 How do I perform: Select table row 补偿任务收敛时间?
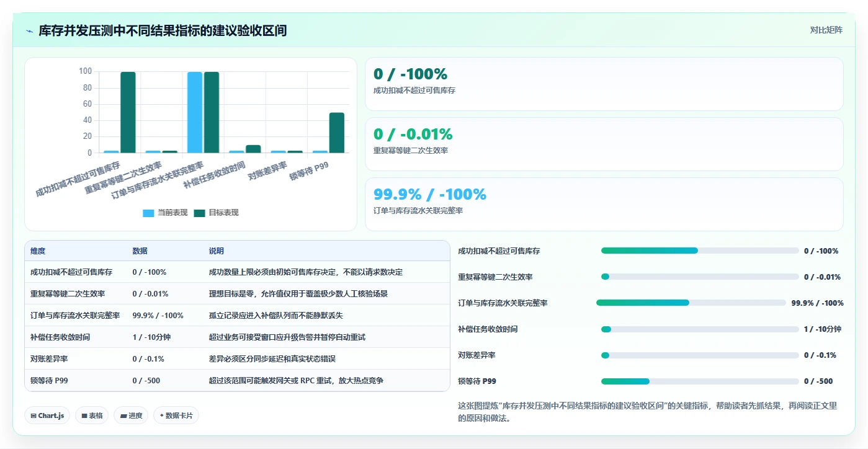(x=237, y=337)
